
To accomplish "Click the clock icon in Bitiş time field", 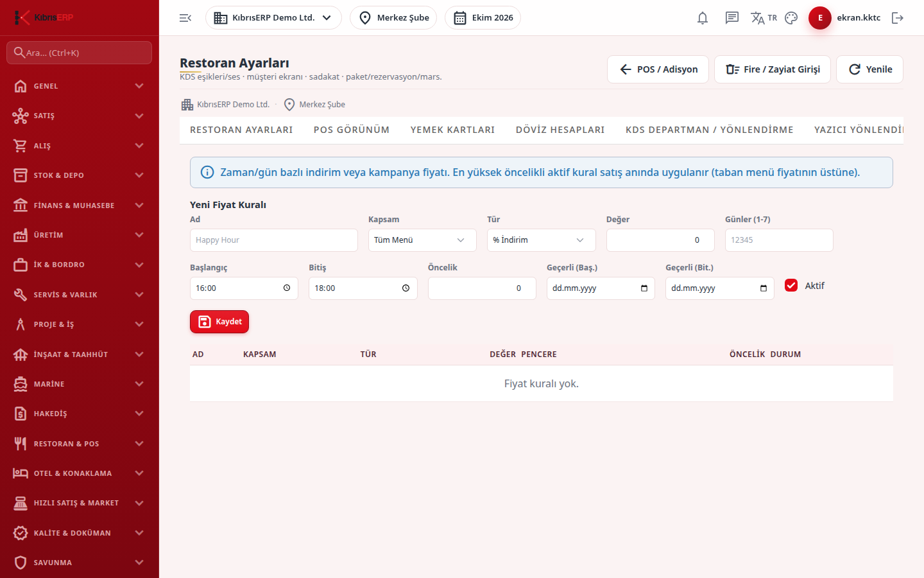I will tap(406, 288).
